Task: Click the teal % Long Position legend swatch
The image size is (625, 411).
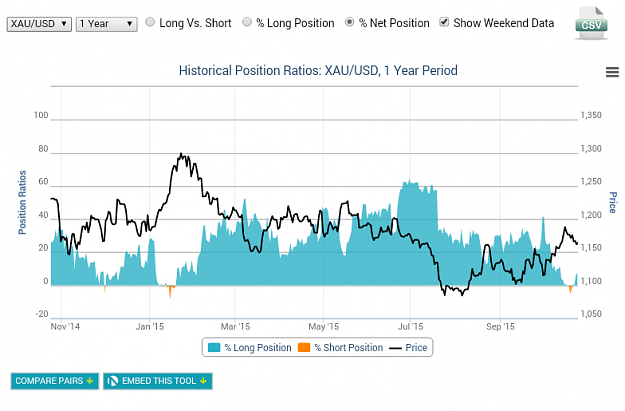Action: tap(214, 348)
